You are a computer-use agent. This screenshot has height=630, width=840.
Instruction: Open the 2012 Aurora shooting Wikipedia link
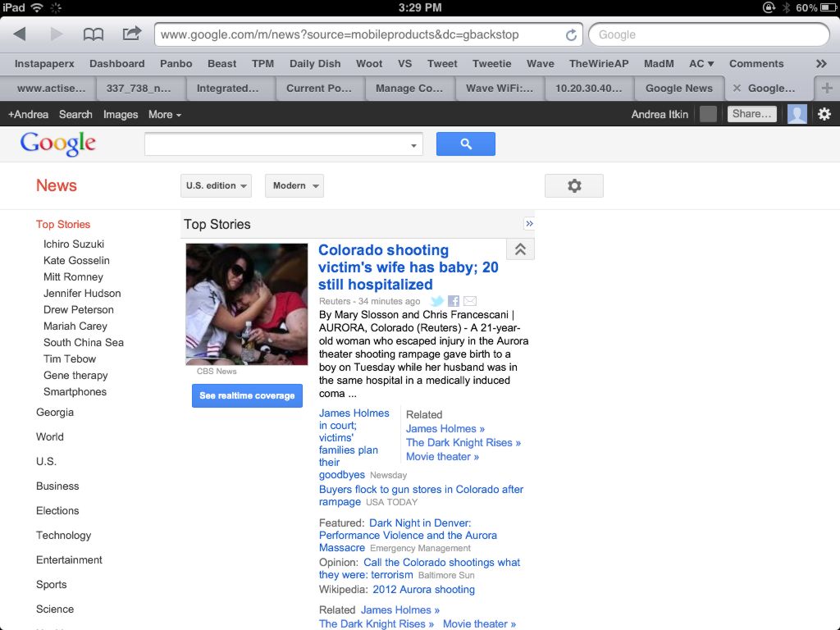point(423,589)
